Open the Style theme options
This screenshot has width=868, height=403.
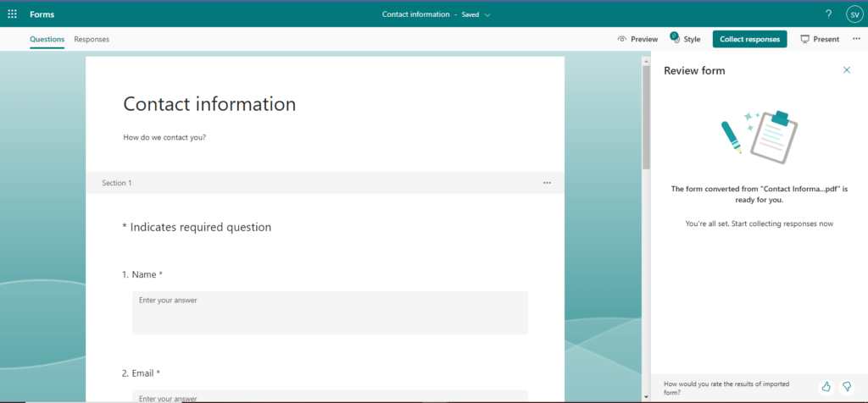click(685, 39)
